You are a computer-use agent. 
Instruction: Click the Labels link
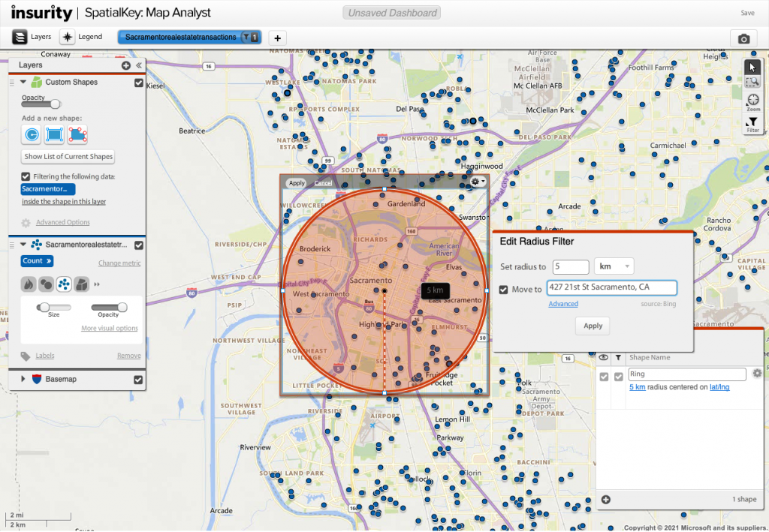tap(44, 356)
